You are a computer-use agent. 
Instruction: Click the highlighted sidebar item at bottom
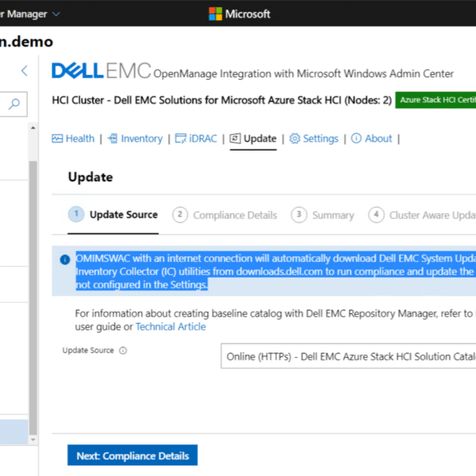pyautogui.click(x=14, y=432)
